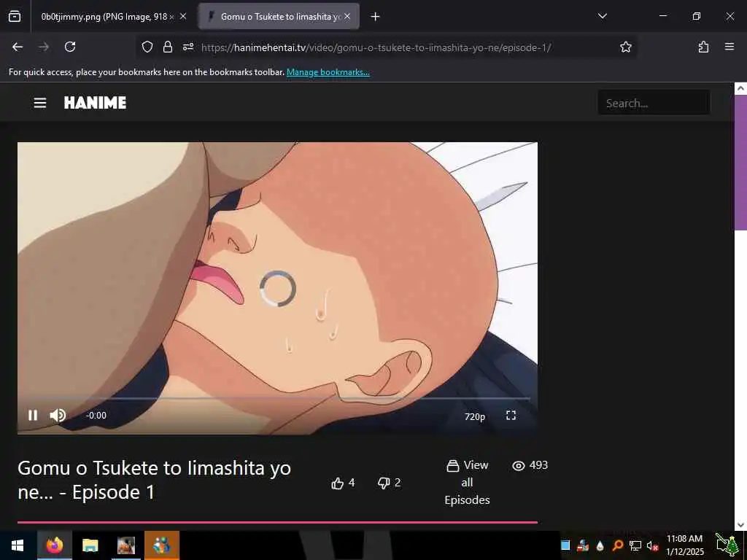Click the video title text Episode 1
747x560 pixels.
click(113, 492)
